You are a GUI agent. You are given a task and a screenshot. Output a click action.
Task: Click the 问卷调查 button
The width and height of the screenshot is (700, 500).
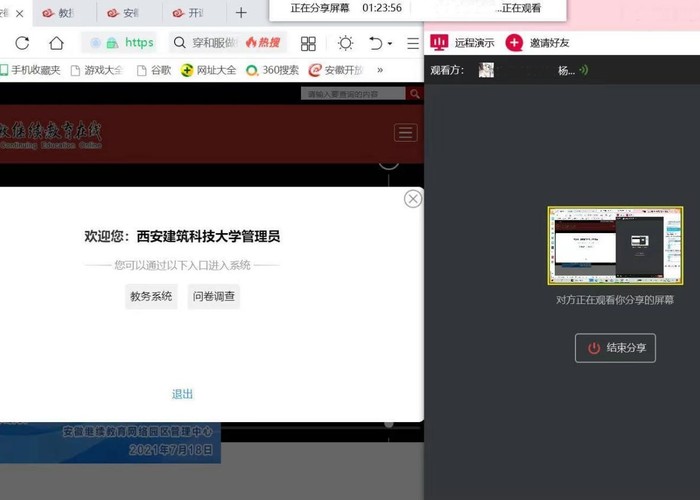pos(214,296)
